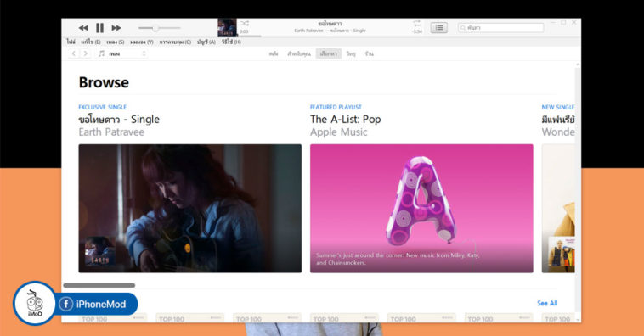Click the FEATURED PLAYLIST label
This screenshot has width=644, height=336.
click(x=336, y=107)
